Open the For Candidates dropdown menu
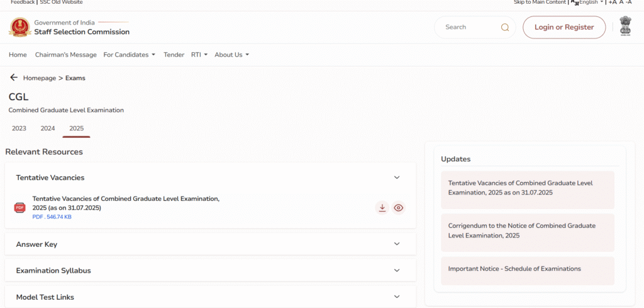Viewport: 644px width, 308px height. (x=129, y=55)
